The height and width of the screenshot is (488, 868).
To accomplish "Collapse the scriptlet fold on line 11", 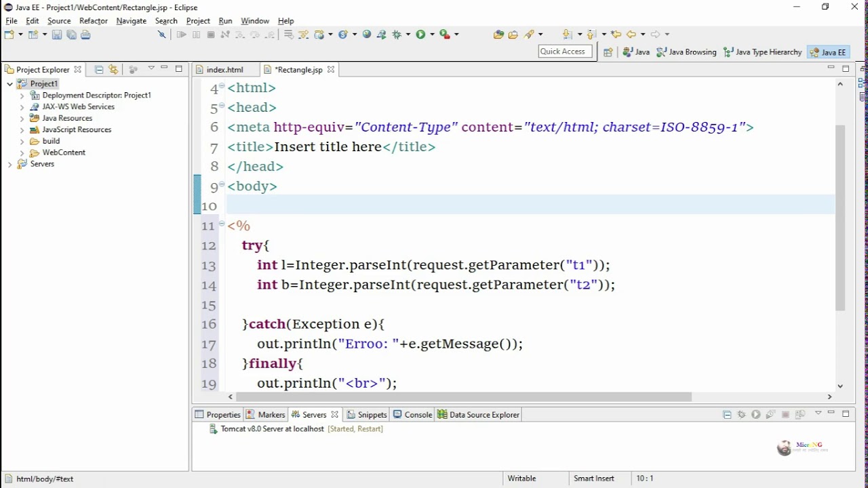I will 222,223.
